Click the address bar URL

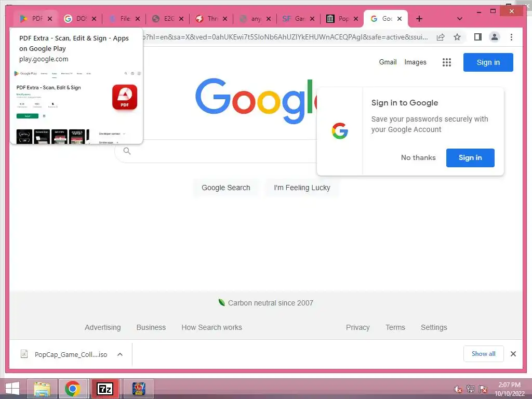point(285,37)
